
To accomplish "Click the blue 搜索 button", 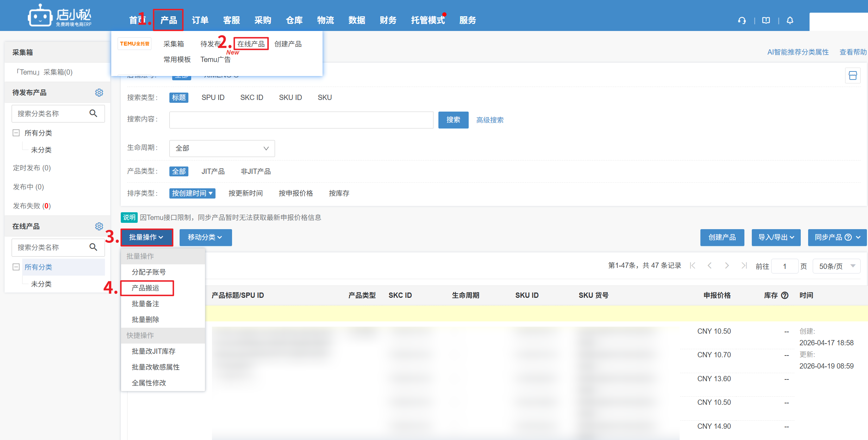I will coord(453,120).
